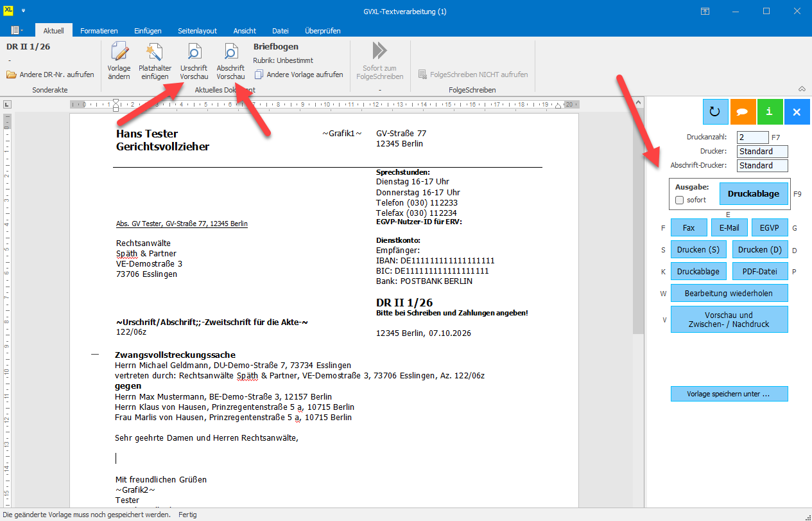812x521 pixels.
Task: Collapse the ribbon with the chevron
Action: (x=802, y=89)
